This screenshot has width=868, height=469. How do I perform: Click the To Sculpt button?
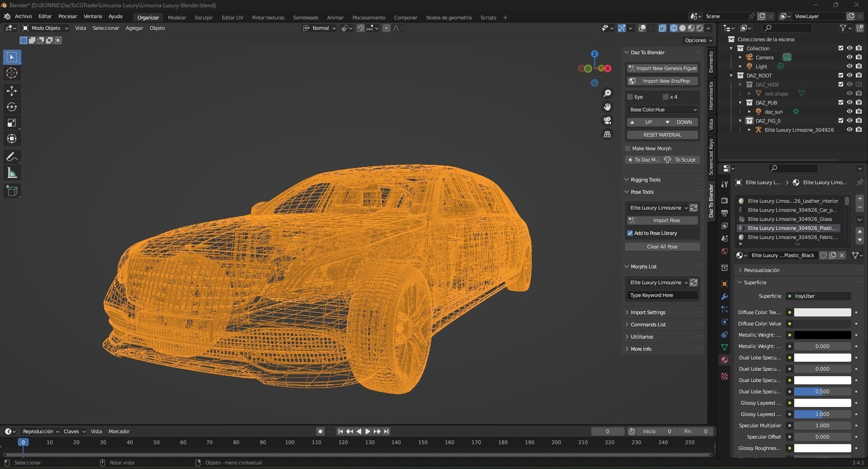681,160
